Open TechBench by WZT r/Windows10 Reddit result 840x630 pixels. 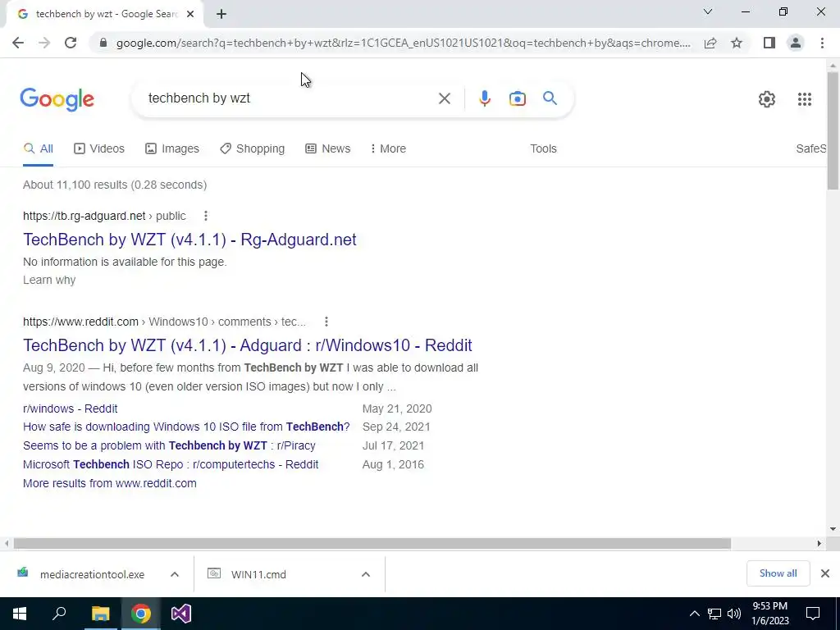pyautogui.click(x=248, y=345)
